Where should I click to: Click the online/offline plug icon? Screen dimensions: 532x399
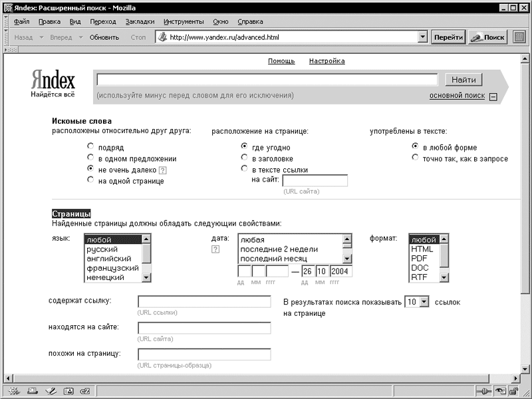(483, 391)
